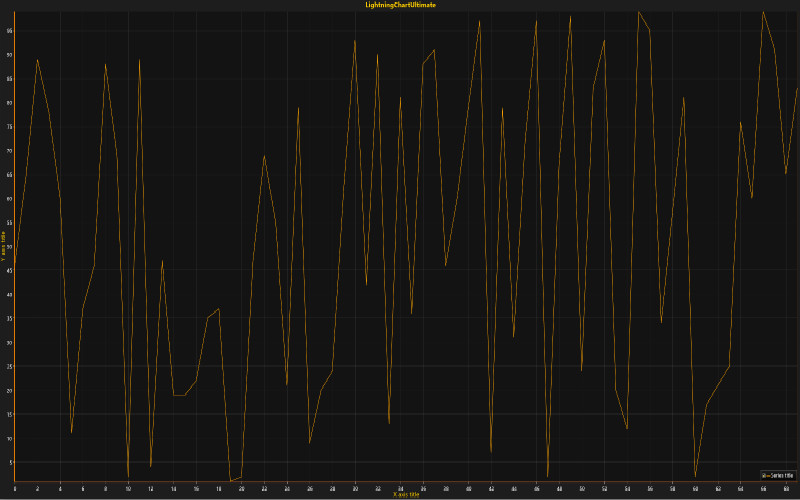Click the 42 tick on X axis
800x500 pixels.
[x=491, y=488]
